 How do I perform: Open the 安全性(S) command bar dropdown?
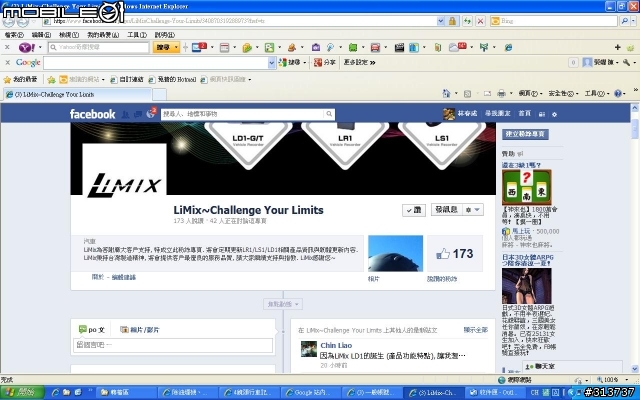click(563, 93)
